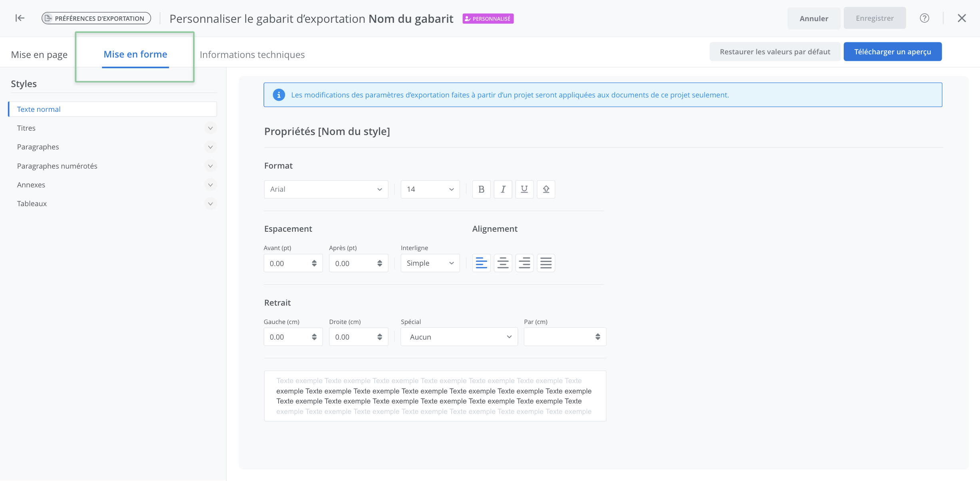
Task: Switch to Mise en page tab
Action: 39,55
